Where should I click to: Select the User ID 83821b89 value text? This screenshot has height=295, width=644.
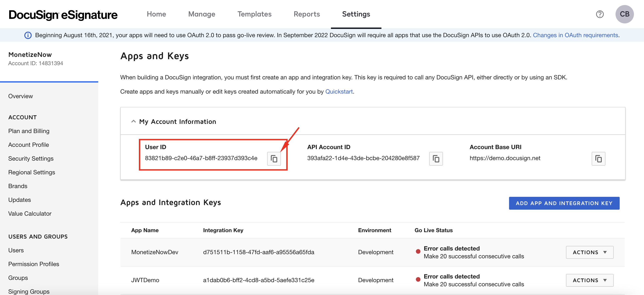[201, 158]
